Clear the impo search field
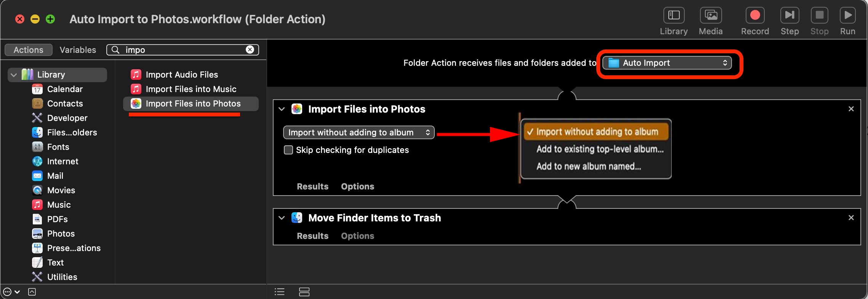 250,49
